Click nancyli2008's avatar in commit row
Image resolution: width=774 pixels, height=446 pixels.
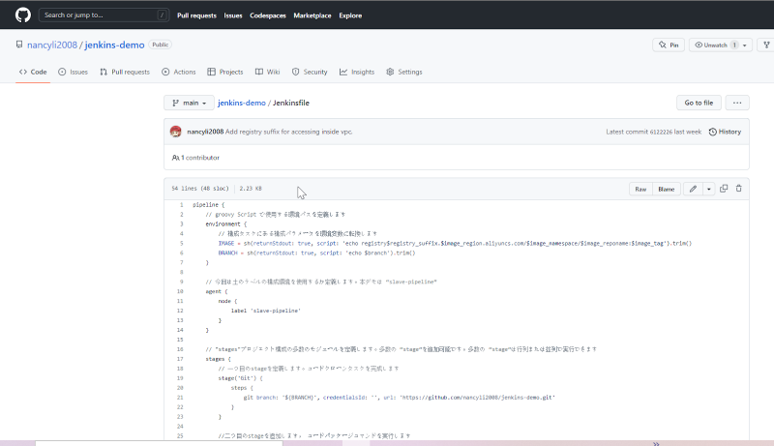176,132
